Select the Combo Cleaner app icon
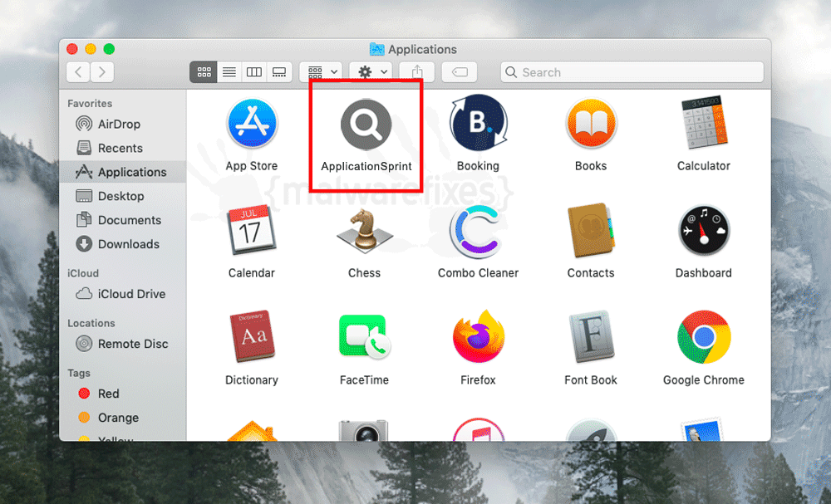Image resolution: width=831 pixels, height=504 pixels. [x=476, y=232]
